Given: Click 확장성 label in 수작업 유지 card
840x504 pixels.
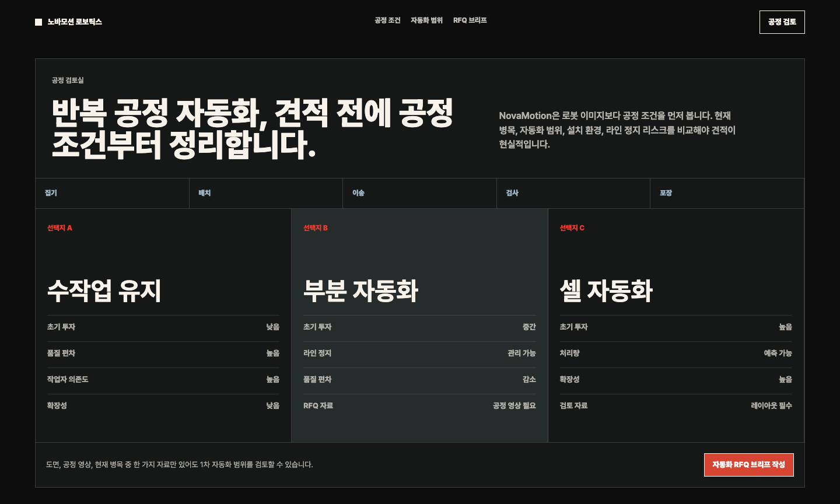Looking at the screenshot, I should 57,406.
